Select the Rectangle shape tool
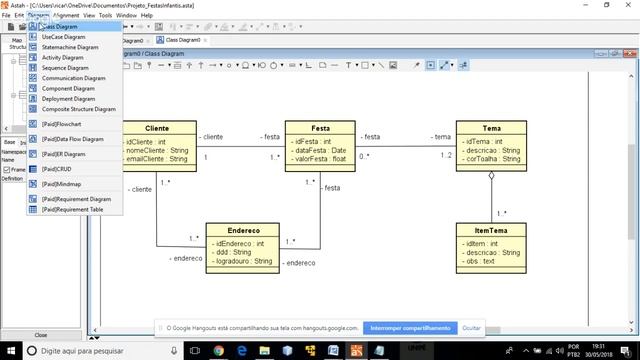The image size is (640, 360). point(365,65)
